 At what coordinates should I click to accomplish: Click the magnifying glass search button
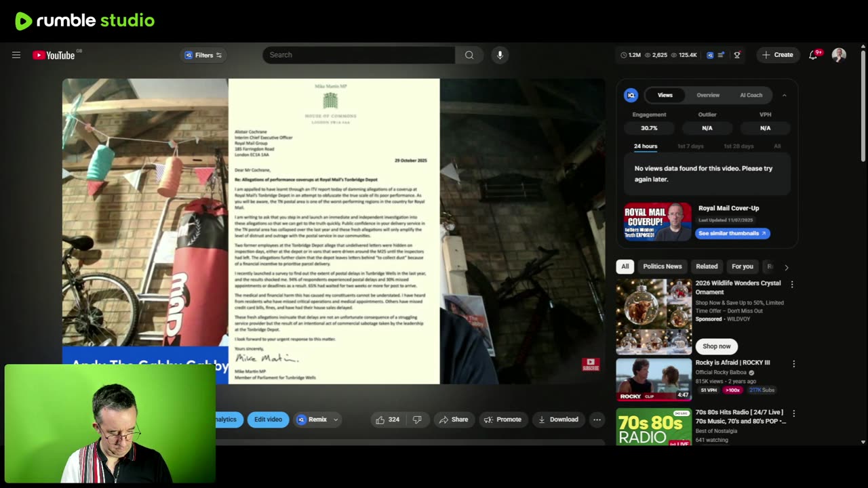pos(469,55)
